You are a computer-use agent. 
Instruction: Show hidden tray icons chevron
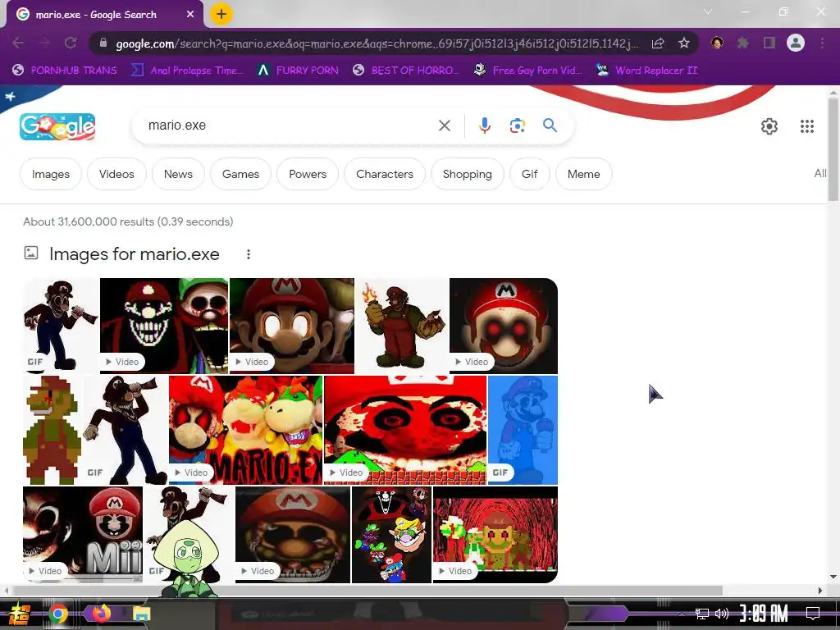point(682,614)
